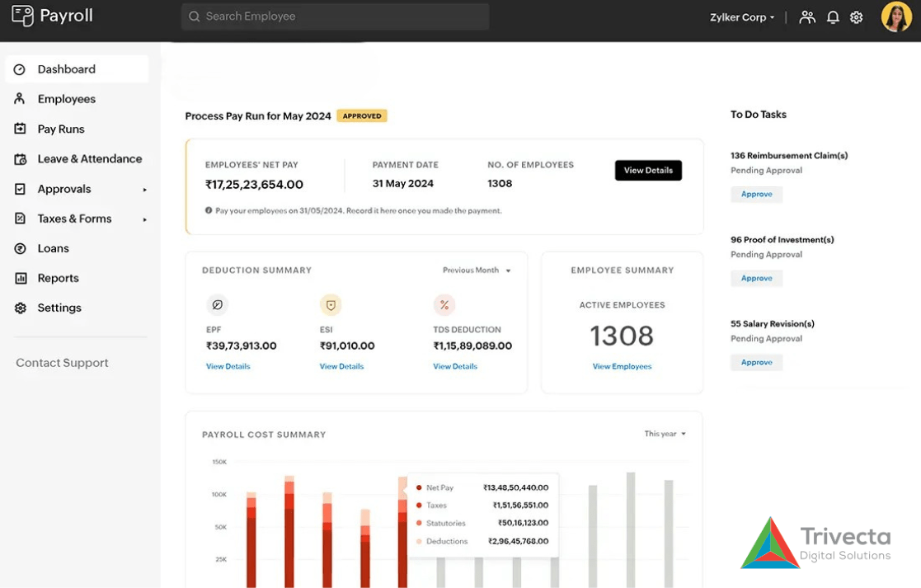Approve the 136 Reimbursement Claims

click(x=756, y=195)
